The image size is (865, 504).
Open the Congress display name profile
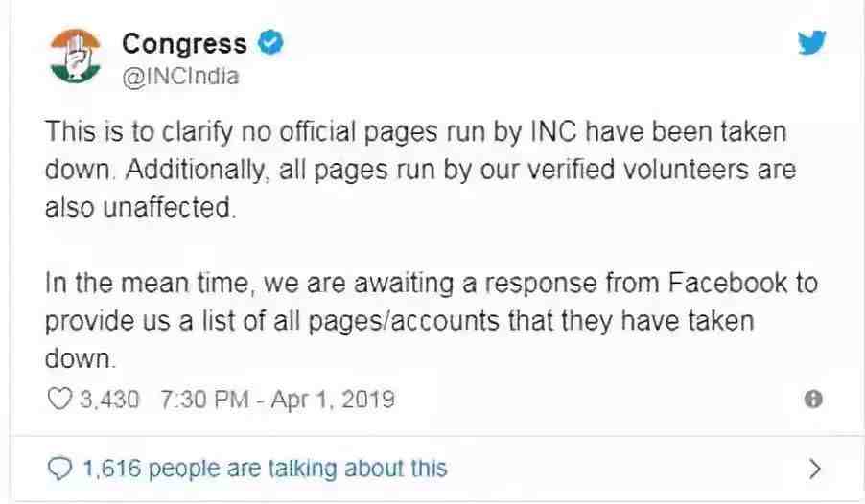(184, 44)
